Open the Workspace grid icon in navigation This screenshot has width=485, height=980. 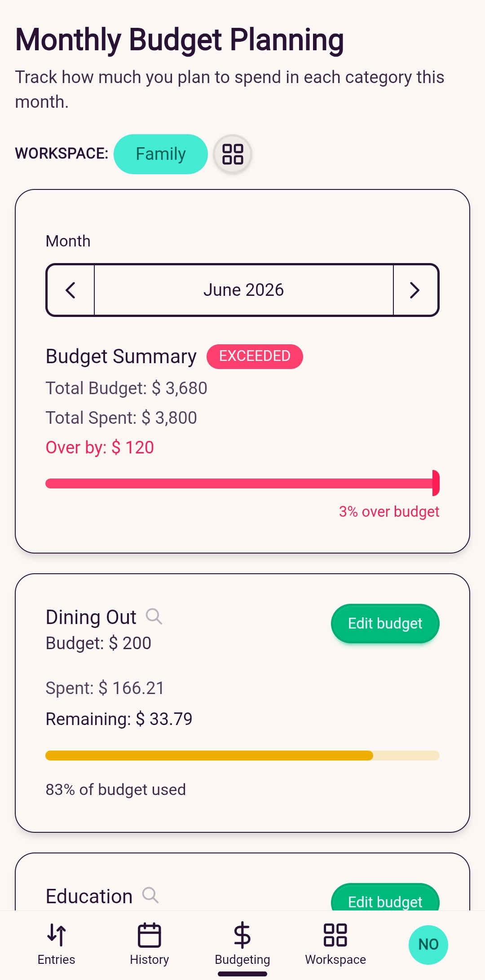[335, 935]
